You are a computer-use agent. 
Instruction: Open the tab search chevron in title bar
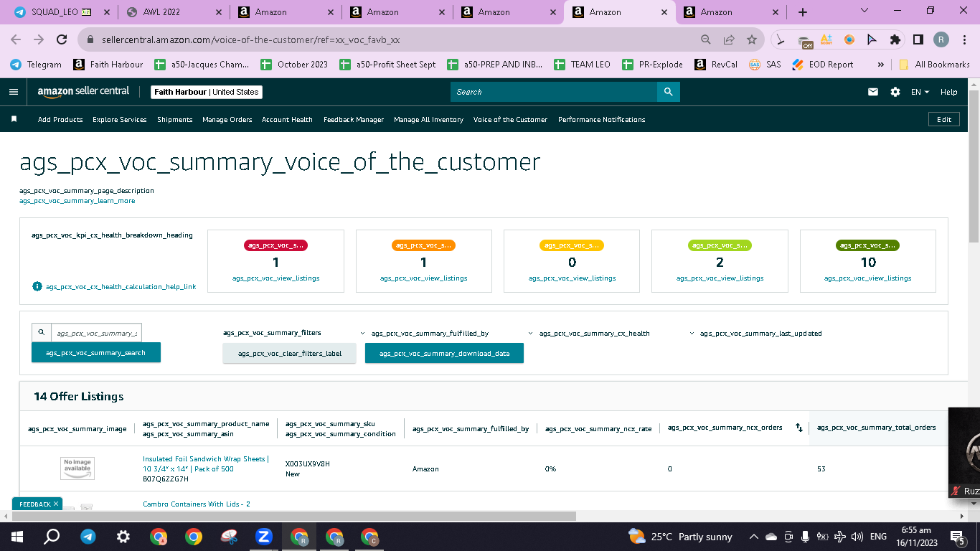coord(864,11)
